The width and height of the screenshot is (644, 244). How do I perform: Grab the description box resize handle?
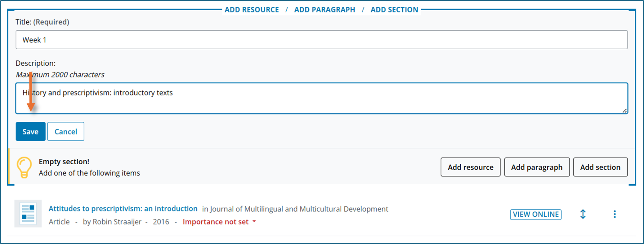[624, 110]
